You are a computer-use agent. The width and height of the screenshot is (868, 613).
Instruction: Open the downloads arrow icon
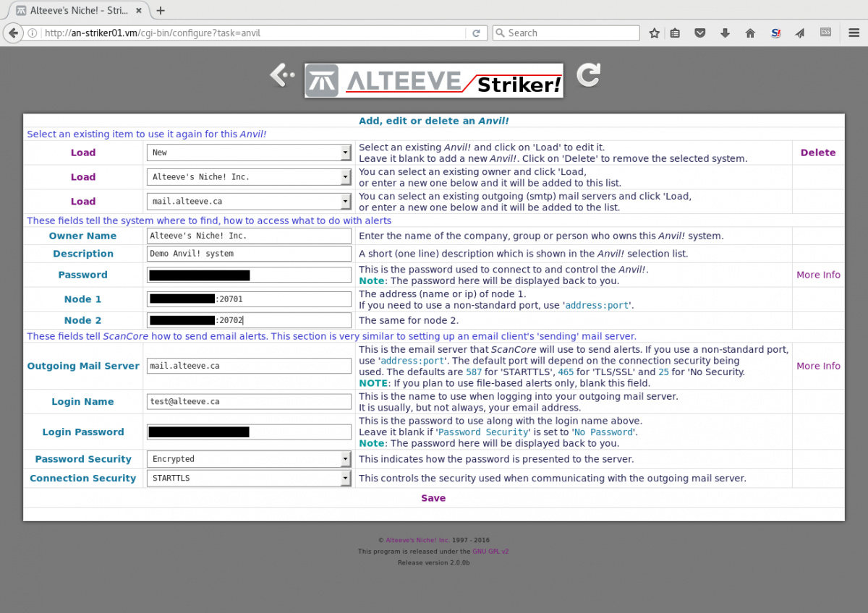725,33
